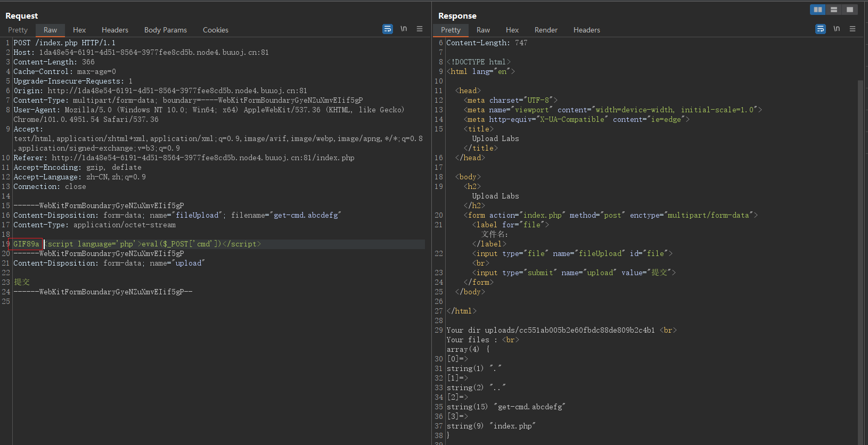Click the Content-Length: 366 header line
The height and width of the screenshot is (445, 868).
click(54, 62)
